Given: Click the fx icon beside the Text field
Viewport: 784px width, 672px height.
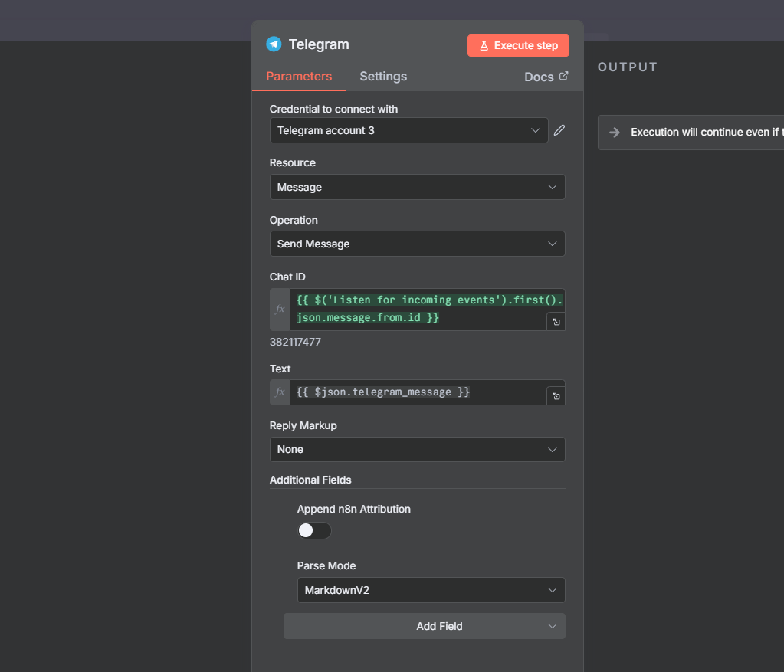Looking at the screenshot, I should (x=279, y=392).
